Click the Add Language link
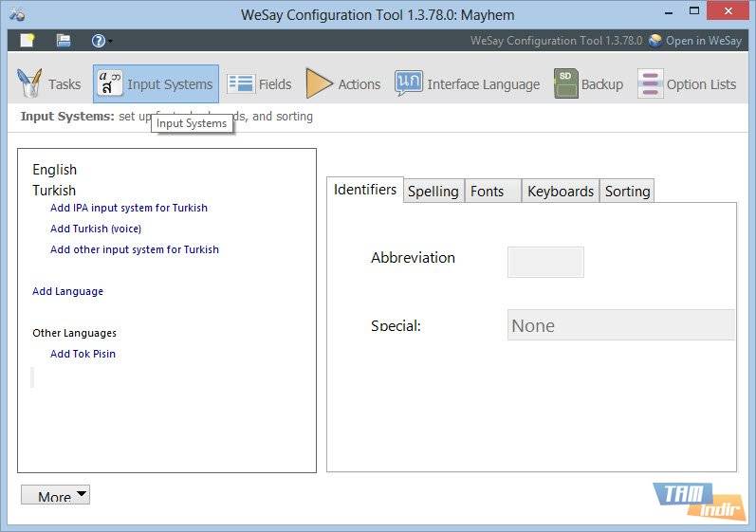The height and width of the screenshot is (532, 756). click(67, 291)
